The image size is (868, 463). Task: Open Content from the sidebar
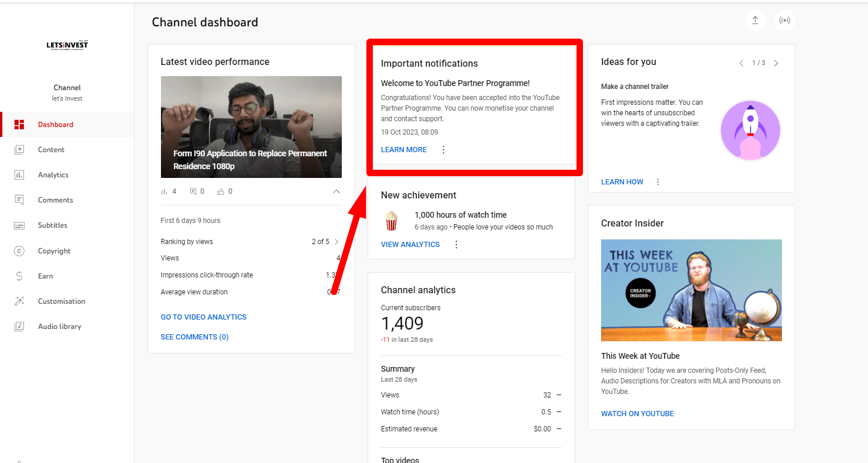tap(51, 150)
